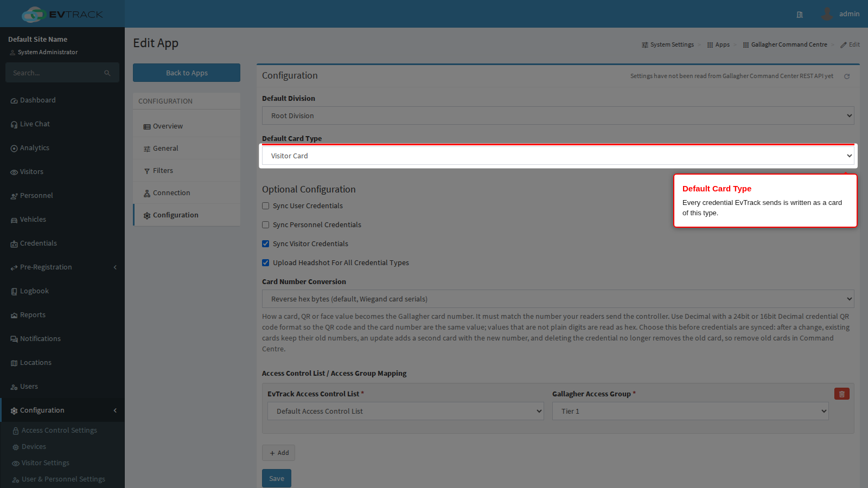
Task: Open Visitors section
Action: (x=62, y=172)
